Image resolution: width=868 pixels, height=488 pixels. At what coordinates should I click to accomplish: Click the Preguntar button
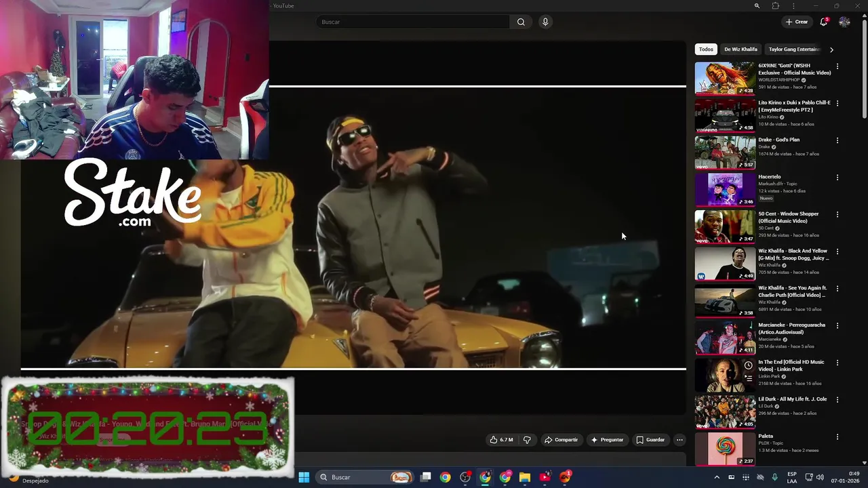[607, 440]
